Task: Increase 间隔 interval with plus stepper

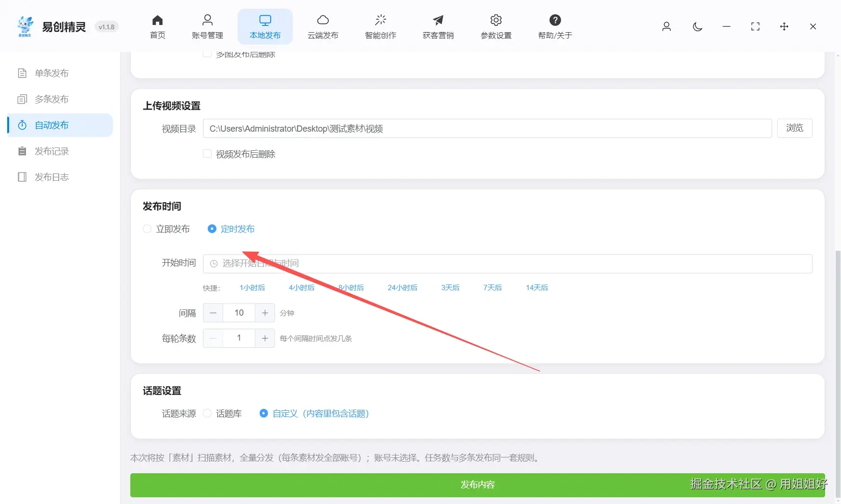Action: click(264, 313)
